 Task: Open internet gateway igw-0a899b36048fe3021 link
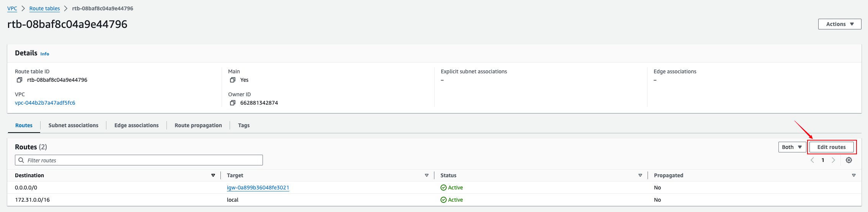point(258,188)
